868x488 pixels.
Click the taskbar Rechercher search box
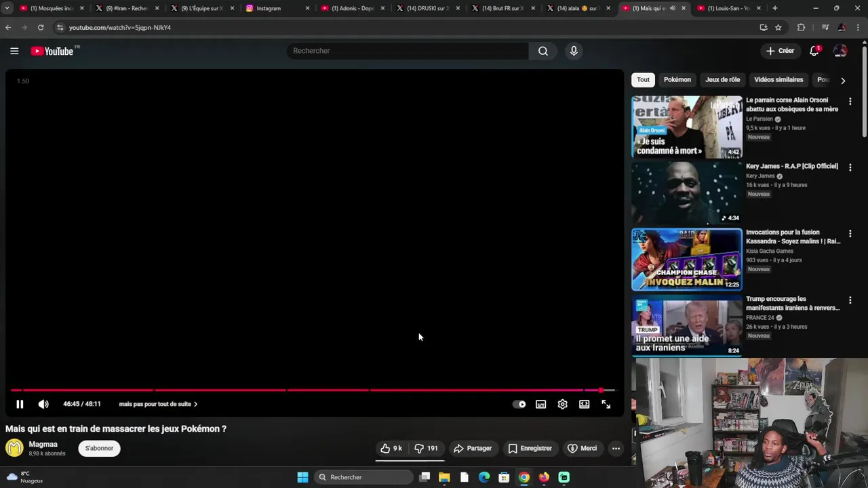(x=364, y=477)
